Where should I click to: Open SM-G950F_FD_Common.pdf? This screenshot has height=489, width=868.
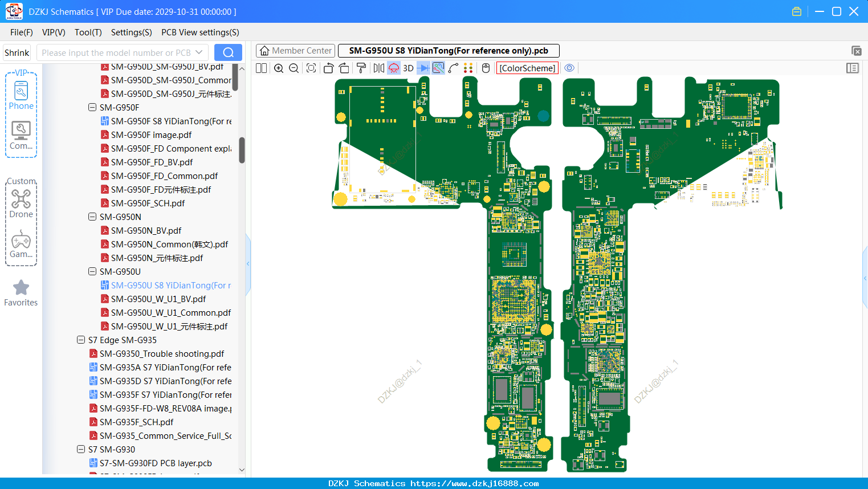(164, 176)
